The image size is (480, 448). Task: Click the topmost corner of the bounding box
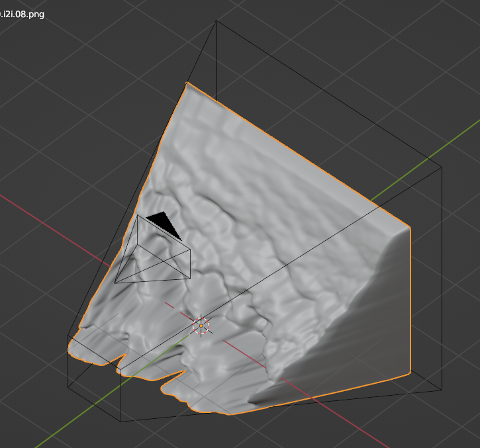point(216,21)
